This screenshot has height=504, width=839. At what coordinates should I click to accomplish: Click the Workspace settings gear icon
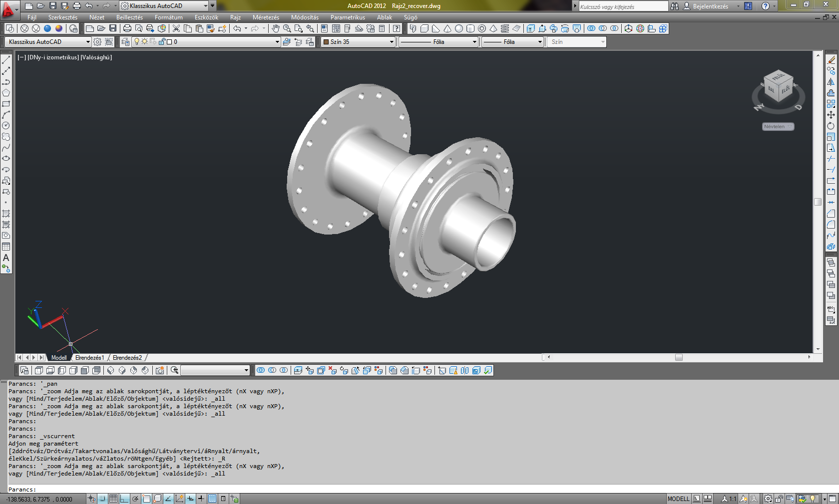click(98, 42)
